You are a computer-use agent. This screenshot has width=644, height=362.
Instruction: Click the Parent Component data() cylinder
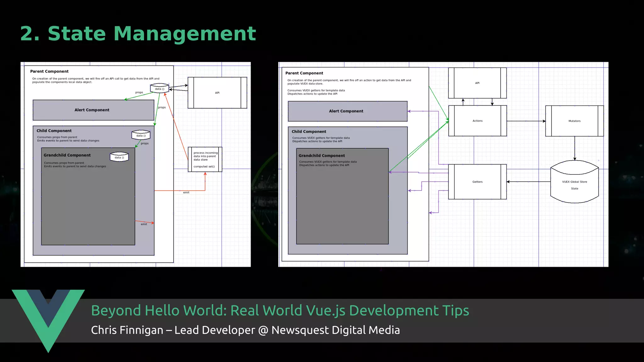coord(159,88)
